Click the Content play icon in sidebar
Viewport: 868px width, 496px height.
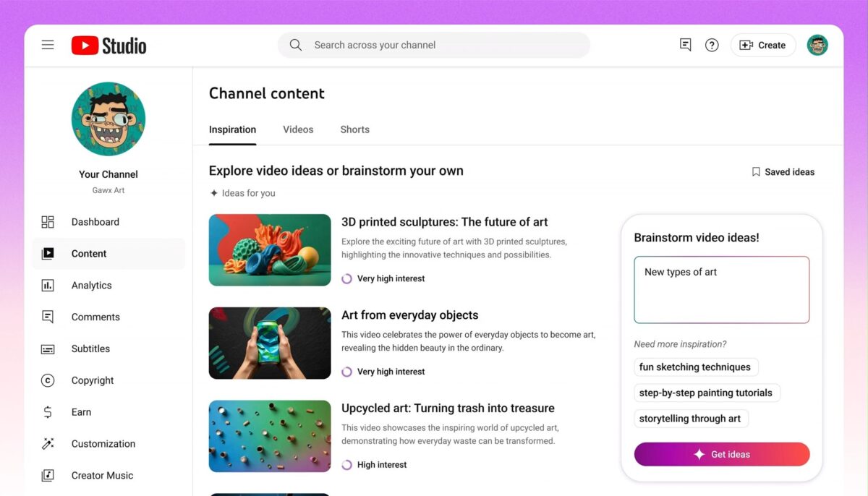click(48, 254)
